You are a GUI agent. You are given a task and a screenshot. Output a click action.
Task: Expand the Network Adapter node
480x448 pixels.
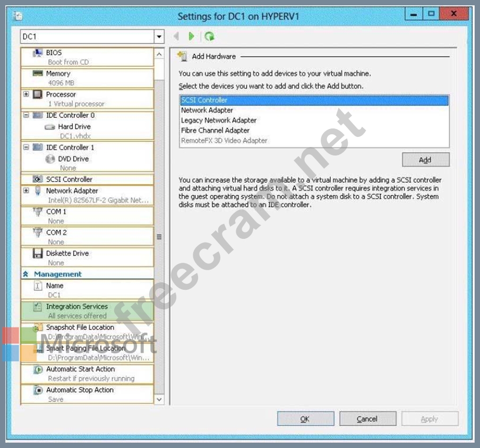[26, 191]
